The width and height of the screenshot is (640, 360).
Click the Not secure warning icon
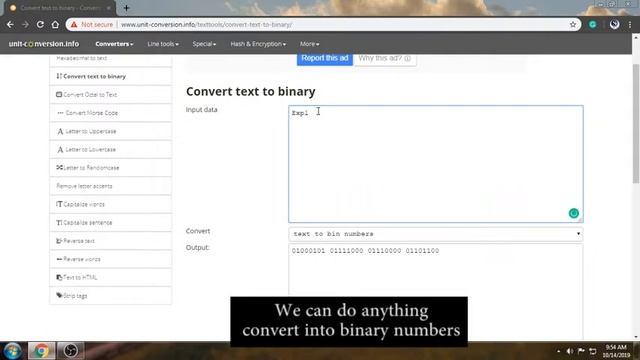74,25
